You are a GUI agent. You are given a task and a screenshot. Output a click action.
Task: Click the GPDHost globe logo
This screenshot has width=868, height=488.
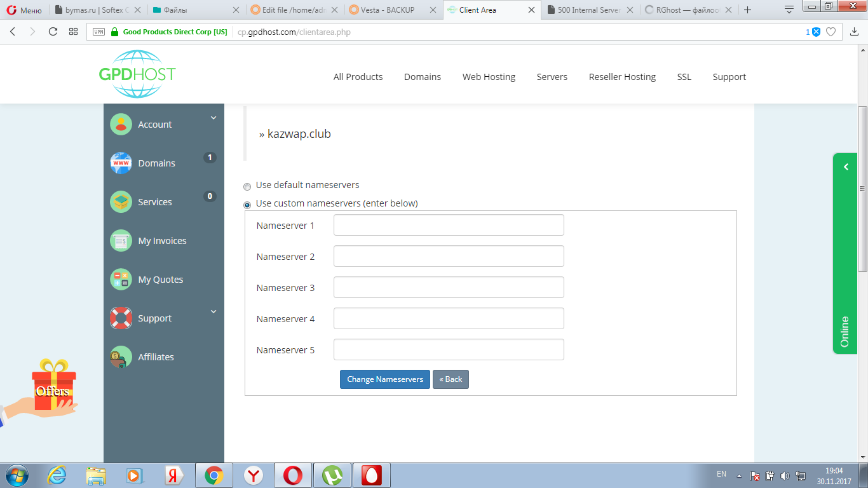pyautogui.click(x=137, y=74)
